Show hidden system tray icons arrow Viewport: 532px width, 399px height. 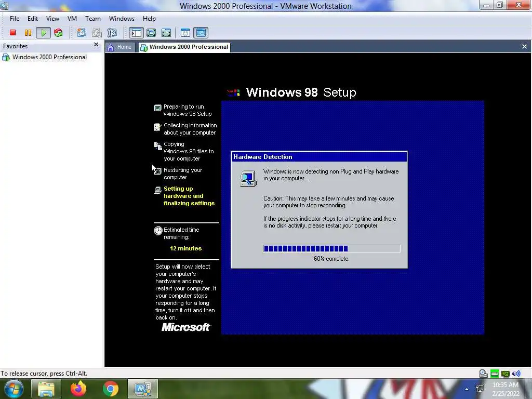(467, 389)
